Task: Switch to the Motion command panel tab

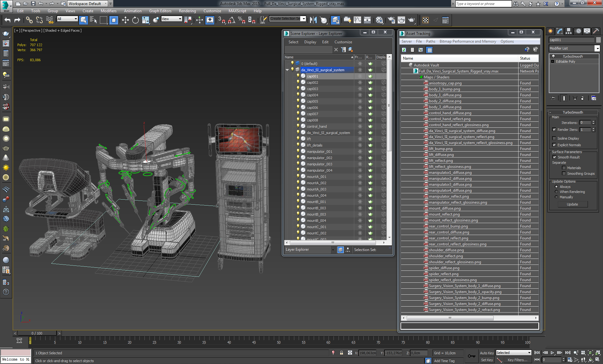Action: coord(578,31)
